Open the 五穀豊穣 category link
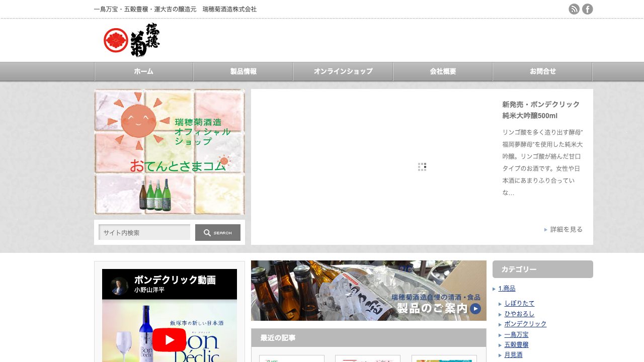The height and width of the screenshot is (362, 644). (516, 344)
